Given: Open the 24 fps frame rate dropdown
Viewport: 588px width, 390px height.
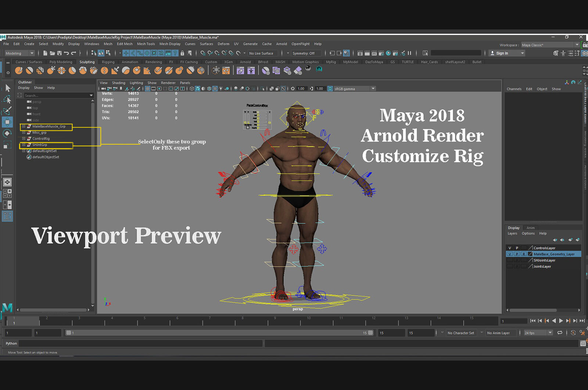Looking at the screenshot, I should (538, 333).
